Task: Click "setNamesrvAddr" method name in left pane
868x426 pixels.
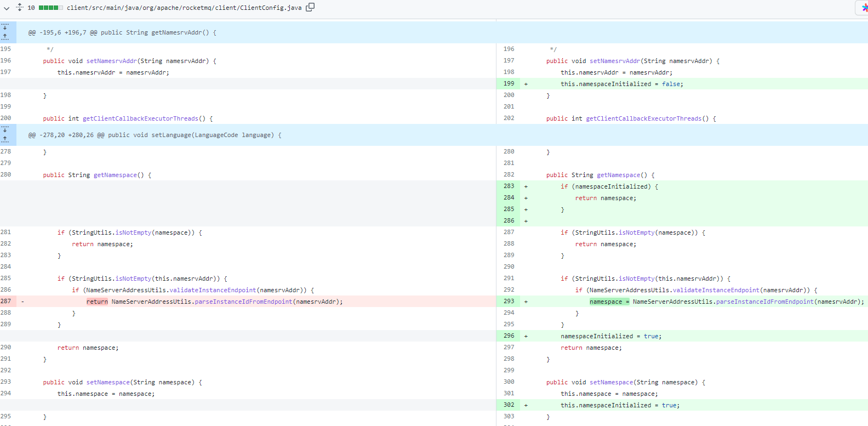Action: [112, 61]
